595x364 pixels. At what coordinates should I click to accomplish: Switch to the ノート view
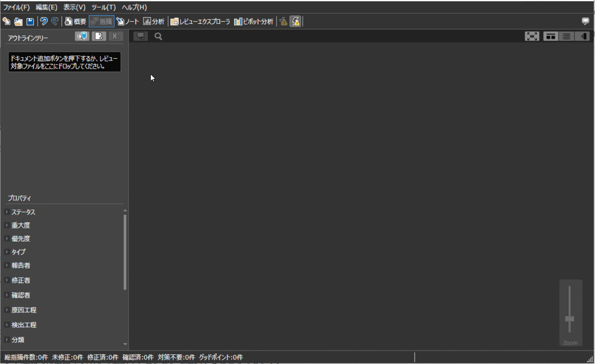[x=127, y=21]
